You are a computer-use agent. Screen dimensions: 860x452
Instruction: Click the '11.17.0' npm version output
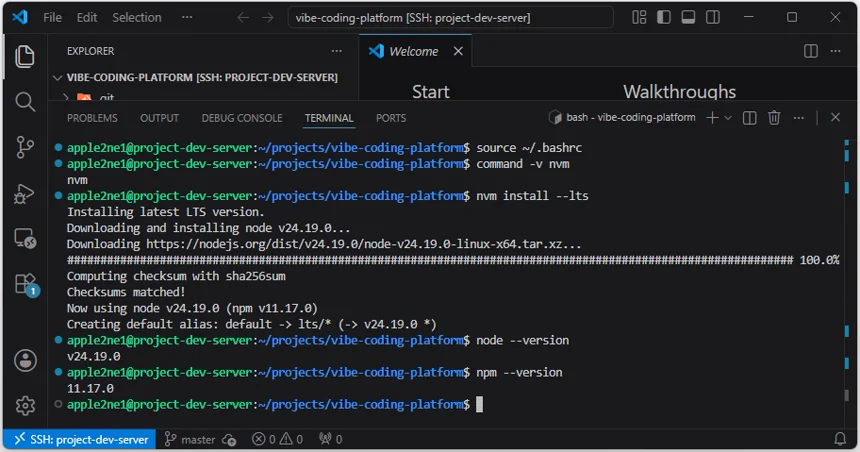(x=90, y=389)
